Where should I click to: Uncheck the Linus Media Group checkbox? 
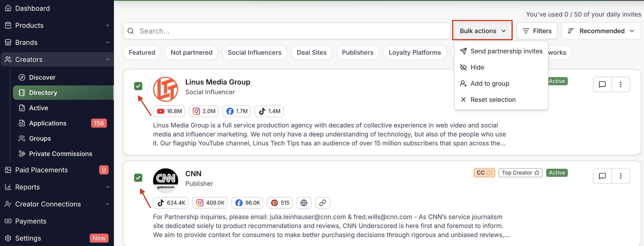pos(138,86)
